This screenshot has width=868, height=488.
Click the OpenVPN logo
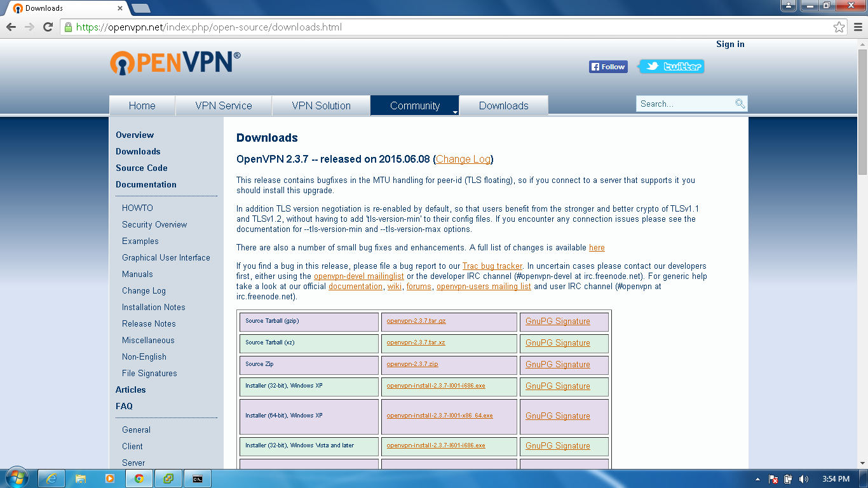point(175,62)
